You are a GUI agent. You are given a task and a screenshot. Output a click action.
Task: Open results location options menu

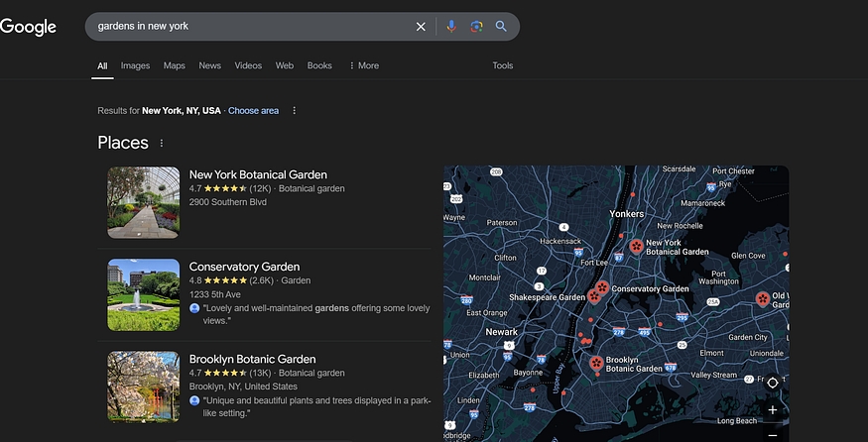coord(295,111)
